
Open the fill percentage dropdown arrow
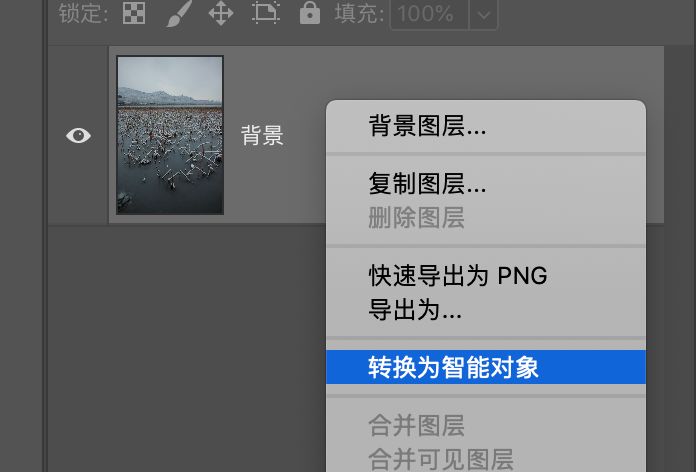483,14
